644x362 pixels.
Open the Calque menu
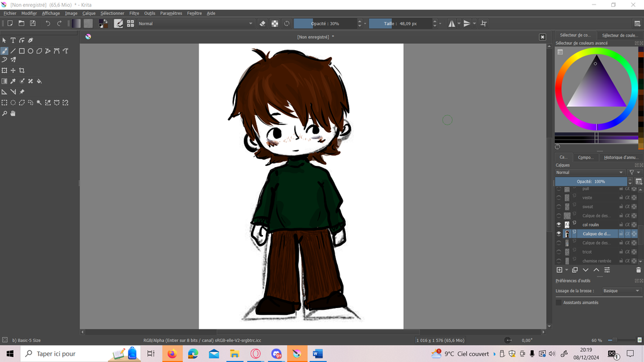(89, 13)
